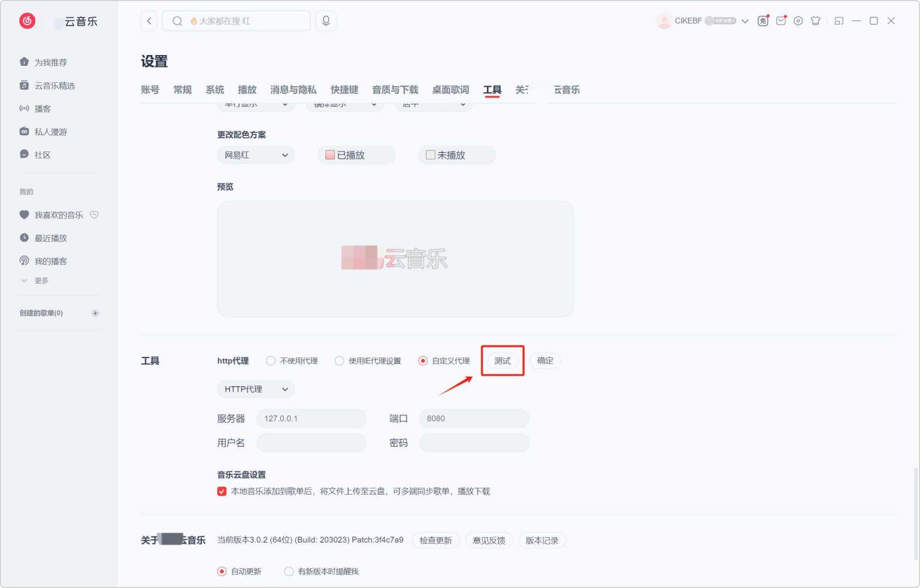920x588 pixels.
Task: Click the microphone song recognition icon
Action: click(x=326, y=21)
